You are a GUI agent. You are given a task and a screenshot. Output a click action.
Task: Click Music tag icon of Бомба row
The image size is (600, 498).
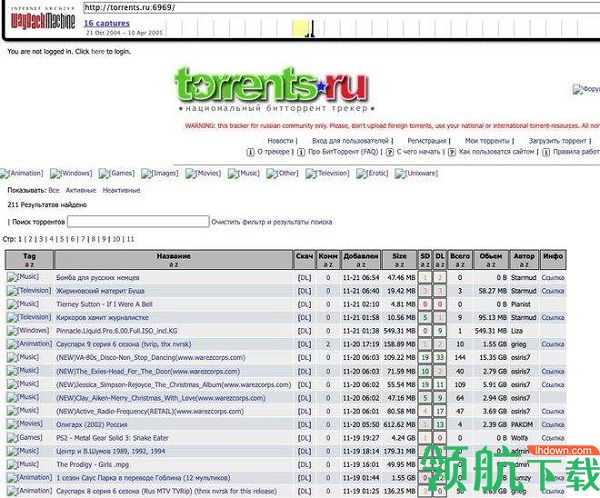click(23, 277)
